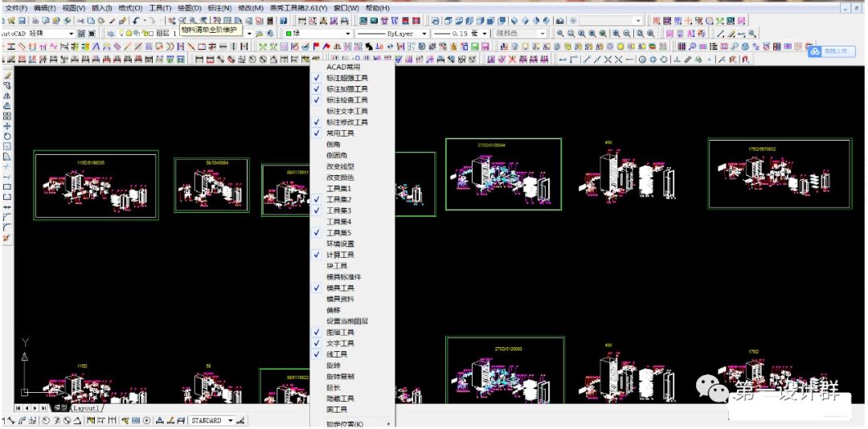Click the first magnifier in zoom toolbar
This screenshot has width=868, height=429.
pos(560,33)
